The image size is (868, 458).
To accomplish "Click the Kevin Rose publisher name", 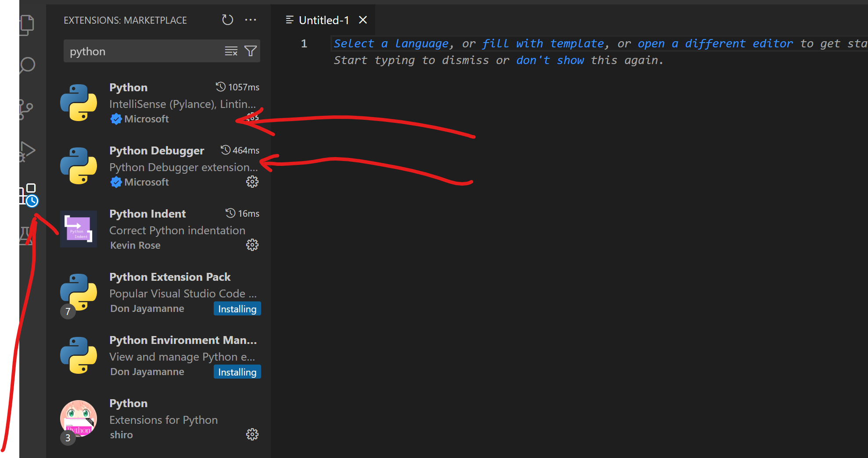I will tap(135, 245).
